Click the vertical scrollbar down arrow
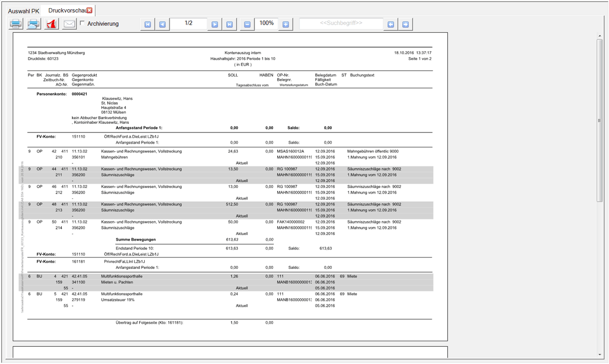The image size is (609, 364). [x=599, y=354]
